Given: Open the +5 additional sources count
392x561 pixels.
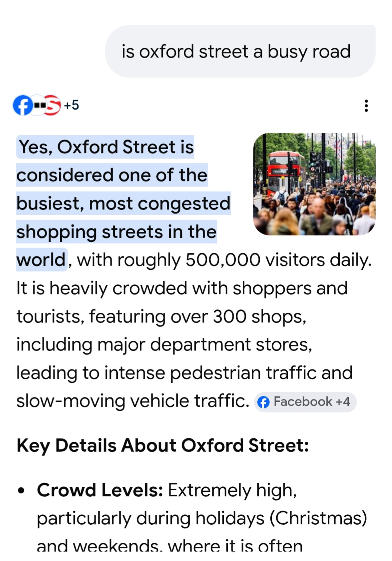Looking at the screenshot, I should coord(71,105).
